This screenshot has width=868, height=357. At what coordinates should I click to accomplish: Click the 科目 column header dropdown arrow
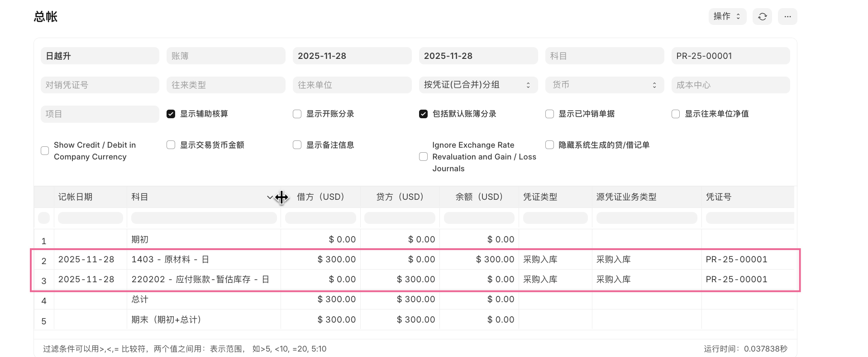click(x=270, y=197)
